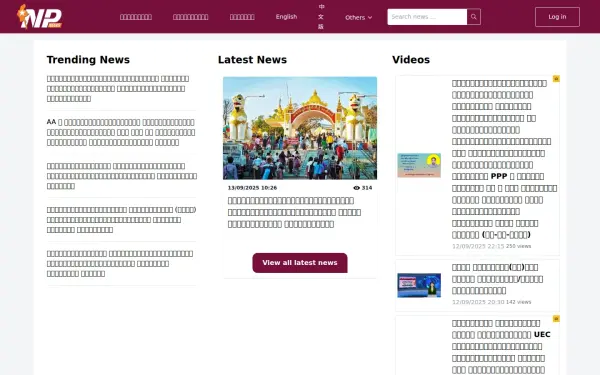Click the yellow badge on the UEC video card

(556, 319)
